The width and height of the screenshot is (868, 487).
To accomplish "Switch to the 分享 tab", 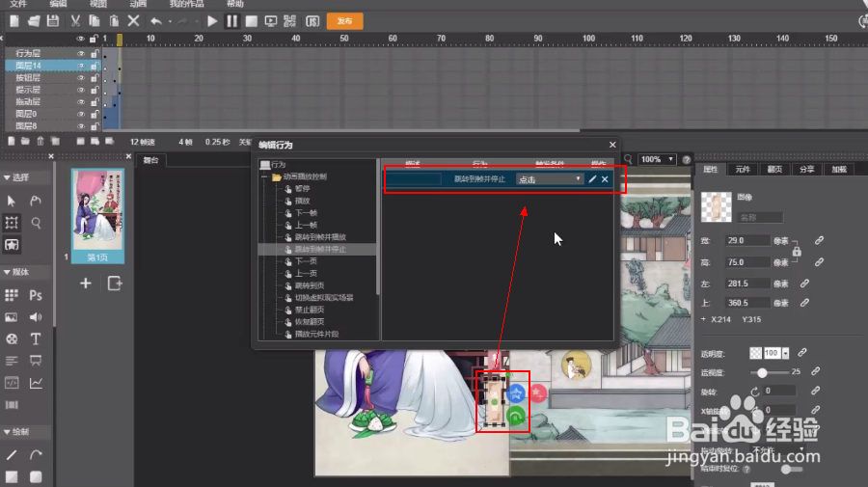I will tap(806, 170).
